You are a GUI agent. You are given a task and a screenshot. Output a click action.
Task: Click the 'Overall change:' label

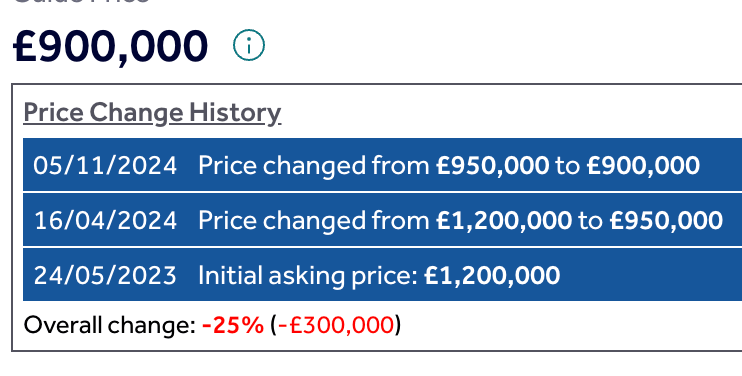(x=109, y=325)
